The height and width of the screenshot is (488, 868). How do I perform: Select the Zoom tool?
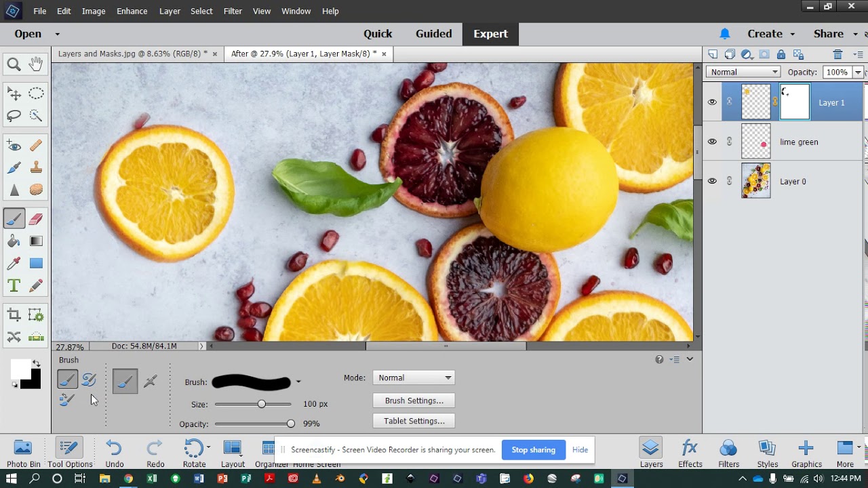(14, 64)
